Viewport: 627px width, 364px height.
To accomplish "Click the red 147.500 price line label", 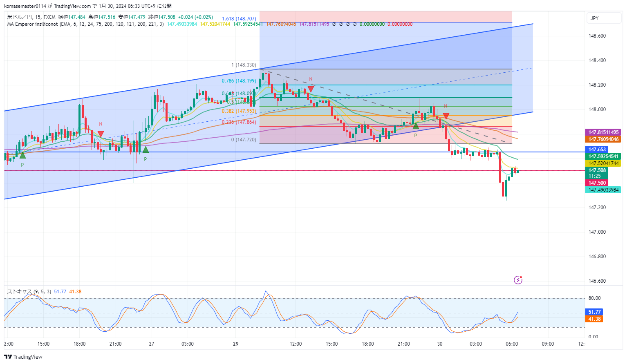I will pos(597,183).
